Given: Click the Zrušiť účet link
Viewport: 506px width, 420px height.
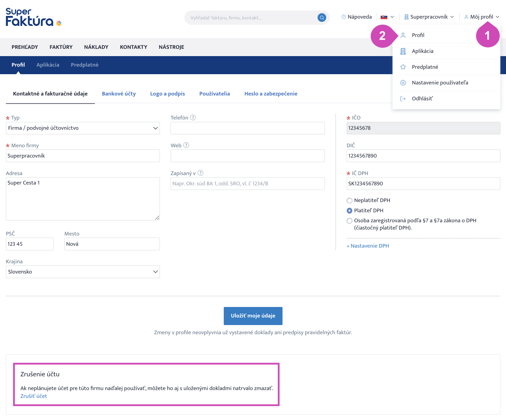Looking at the screenshot, I should click(34, 396).
